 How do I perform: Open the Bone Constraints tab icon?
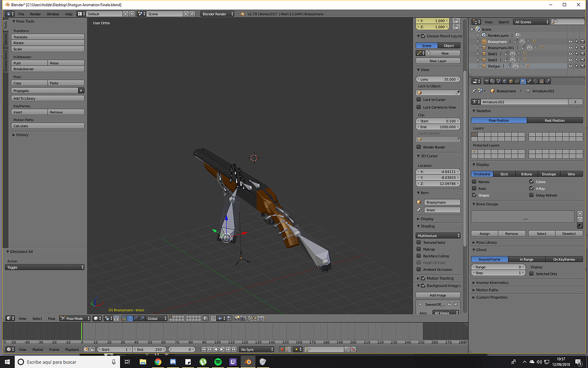pos(535,81)
